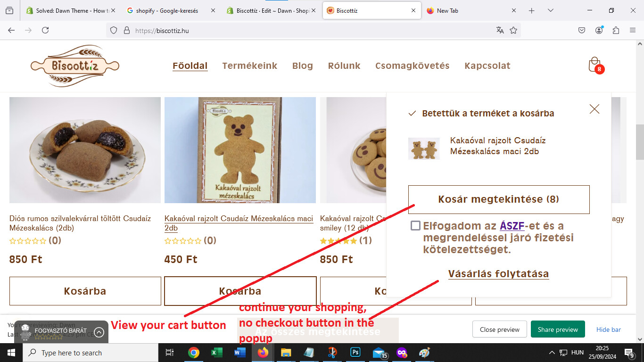This screenshot has height=362, width=644.
Task: Open the Firefox hamburger application menu
Action: [633, 30]
